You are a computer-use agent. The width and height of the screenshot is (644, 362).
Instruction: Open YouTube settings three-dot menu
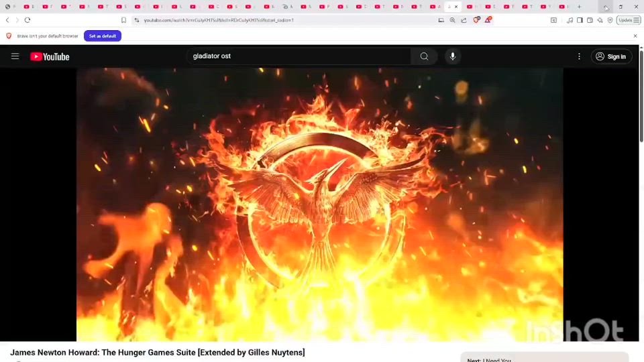click(579, 56)
